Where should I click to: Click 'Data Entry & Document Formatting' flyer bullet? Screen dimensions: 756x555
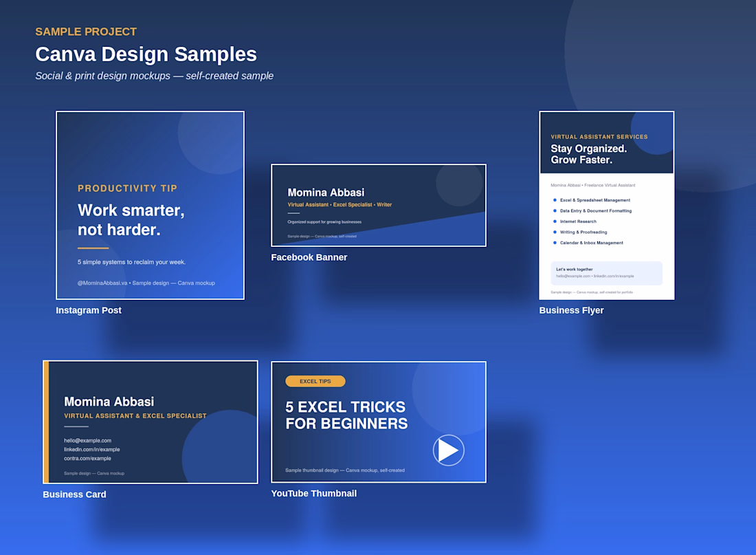coord(596,210)
